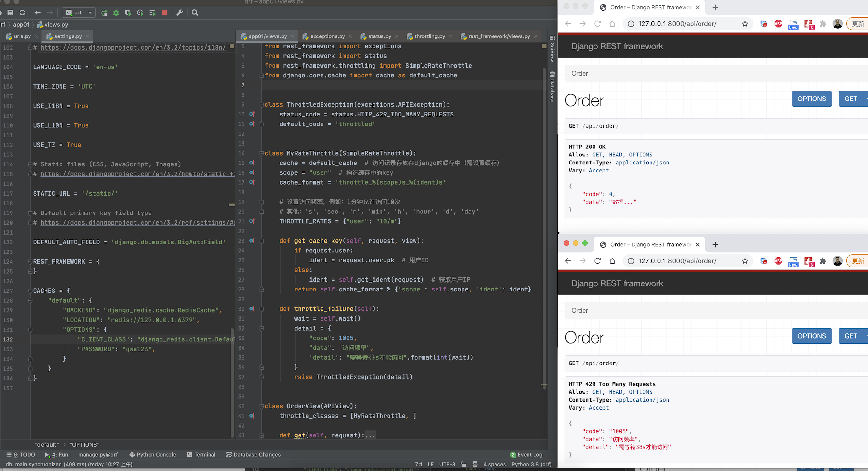
Task: Stop the running process red square
Action: pyautogui.click(x=164, y=12)
